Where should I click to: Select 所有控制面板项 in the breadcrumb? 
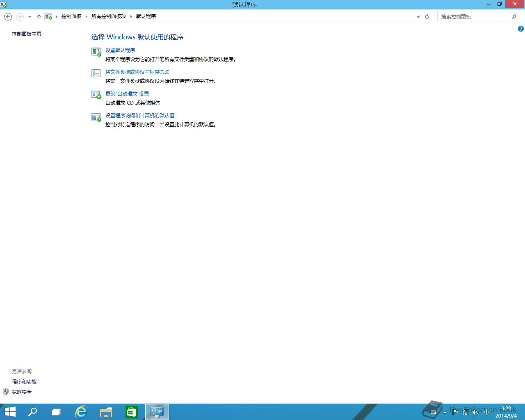tap(109, 16)
